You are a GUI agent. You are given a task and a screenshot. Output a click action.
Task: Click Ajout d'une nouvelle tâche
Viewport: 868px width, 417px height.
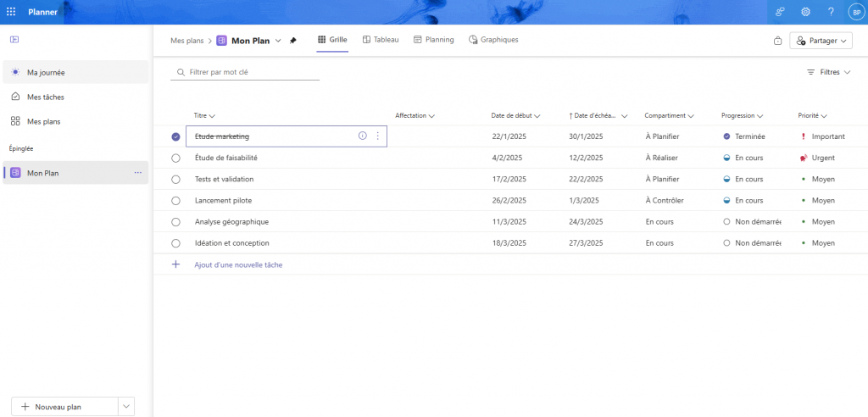click(x=238, y=264)
